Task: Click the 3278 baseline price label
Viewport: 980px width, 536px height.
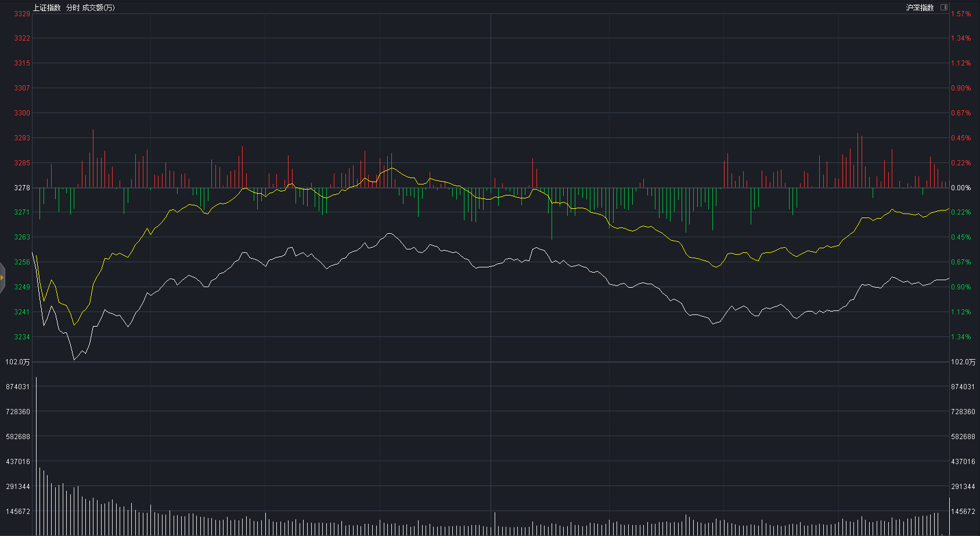Action: pos(22,188)
